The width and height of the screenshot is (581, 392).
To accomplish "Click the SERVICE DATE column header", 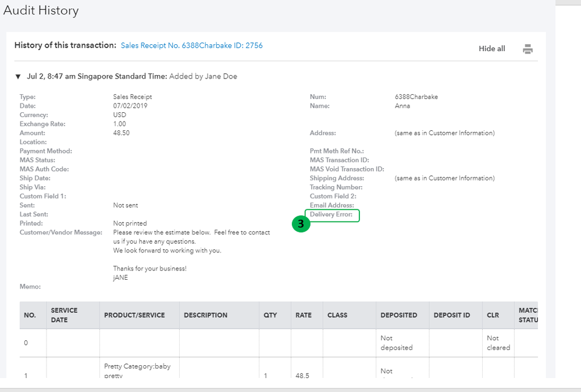I will point(65,315).
